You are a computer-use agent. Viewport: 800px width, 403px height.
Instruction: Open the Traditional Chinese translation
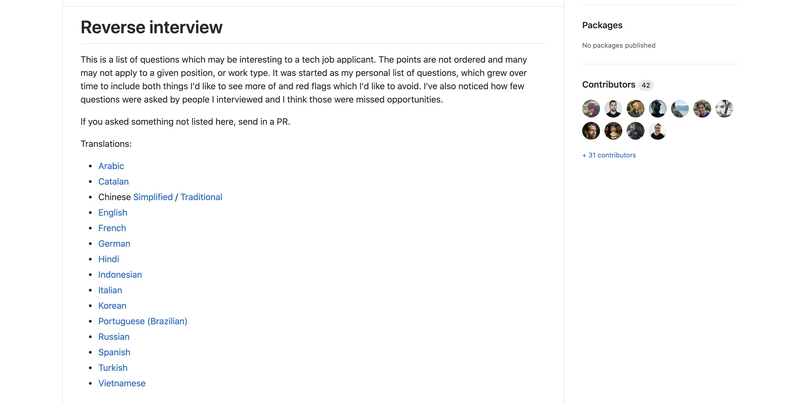[201, 197]
